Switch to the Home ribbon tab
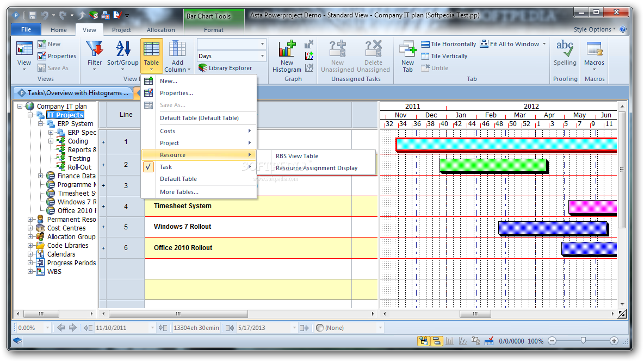This screenshot has height=362, width=644. pyautogui.click(x=59, y=29)
